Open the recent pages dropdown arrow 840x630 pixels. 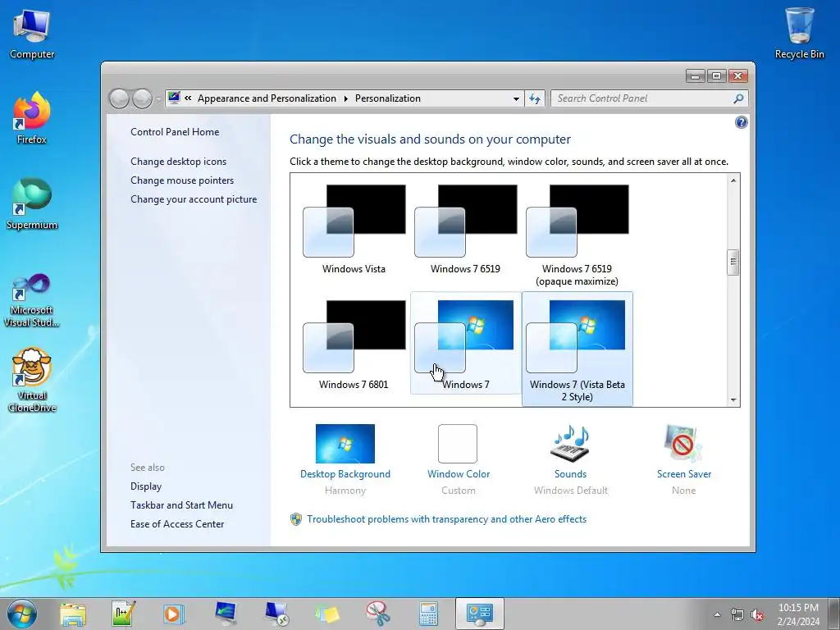158,99
